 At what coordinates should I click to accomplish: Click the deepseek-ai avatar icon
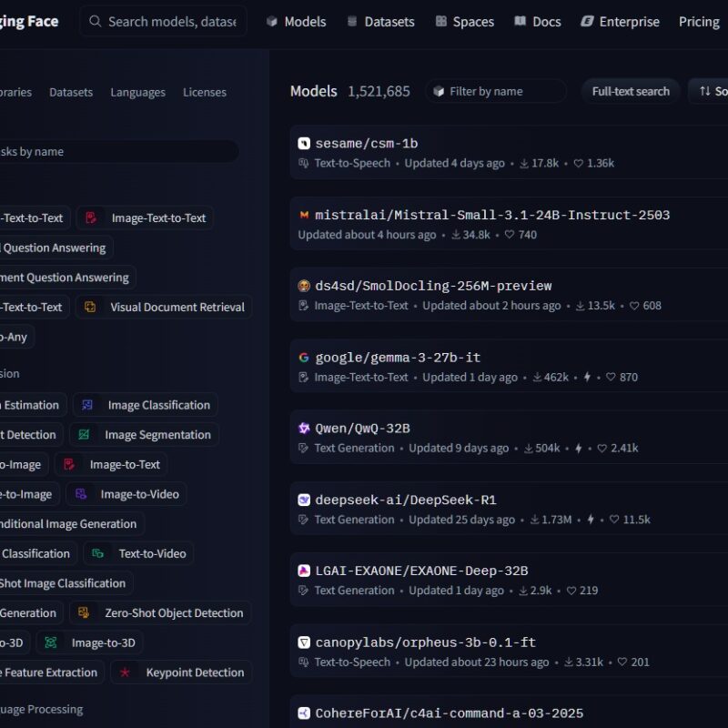tap(304, 500)
